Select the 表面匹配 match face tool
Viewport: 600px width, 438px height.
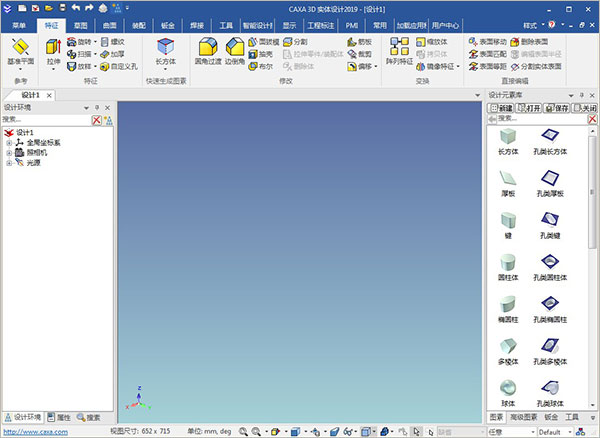point(488,54)
